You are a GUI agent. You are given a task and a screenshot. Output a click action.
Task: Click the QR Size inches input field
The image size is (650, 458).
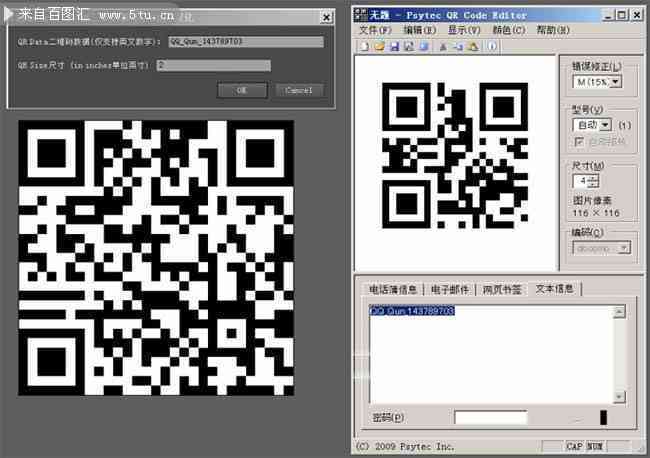(213, 65)
